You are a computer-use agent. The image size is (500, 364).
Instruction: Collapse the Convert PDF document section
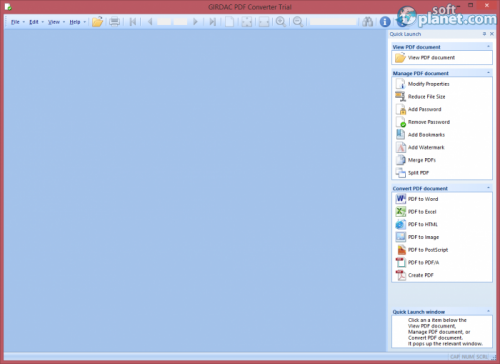pos(488,188)
